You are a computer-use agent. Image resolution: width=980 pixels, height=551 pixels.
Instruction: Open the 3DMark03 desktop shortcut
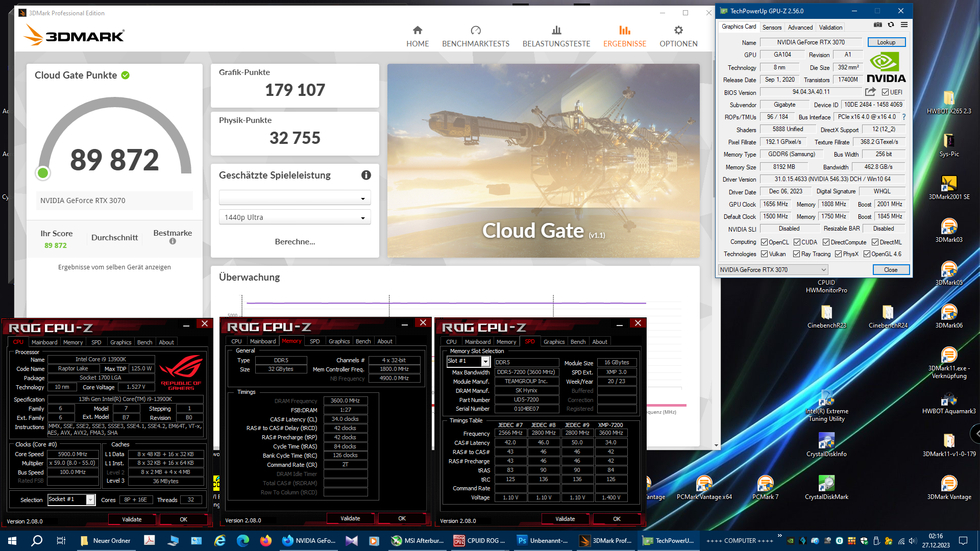point(949,231)
